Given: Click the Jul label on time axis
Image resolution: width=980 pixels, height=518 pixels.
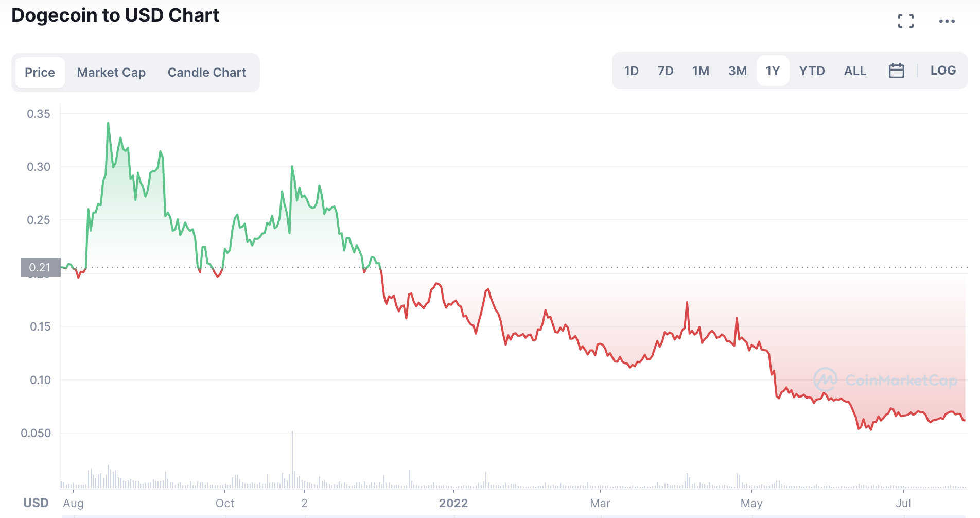Looking at the screenshot, I should pos(903,503).
